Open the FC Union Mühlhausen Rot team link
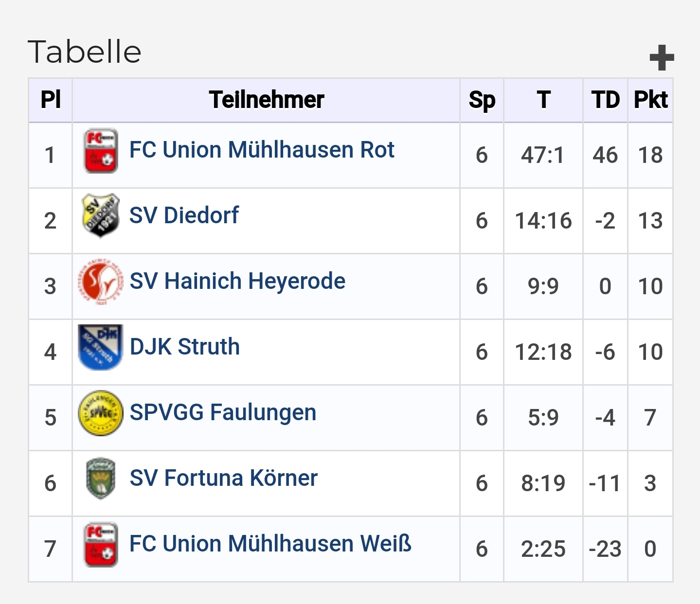The image size is (700, 604). point(262,150)
